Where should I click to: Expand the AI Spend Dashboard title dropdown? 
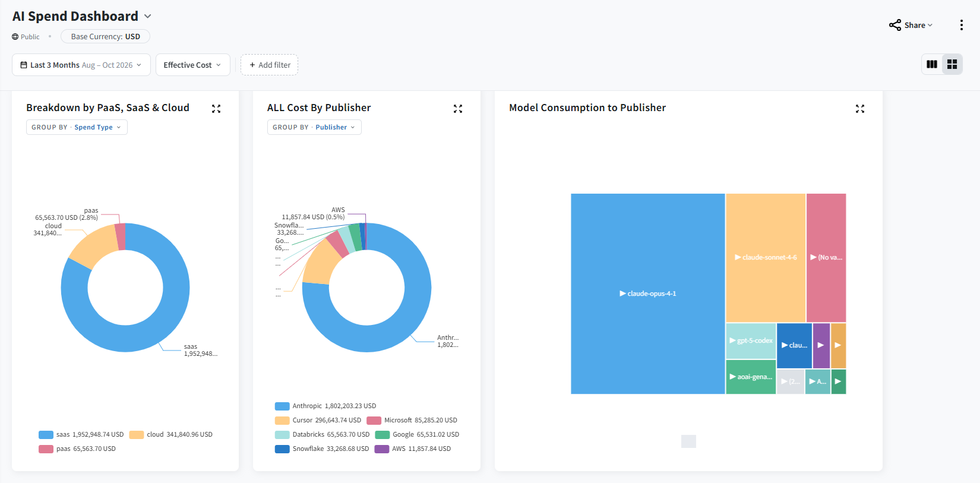(148, 17)
